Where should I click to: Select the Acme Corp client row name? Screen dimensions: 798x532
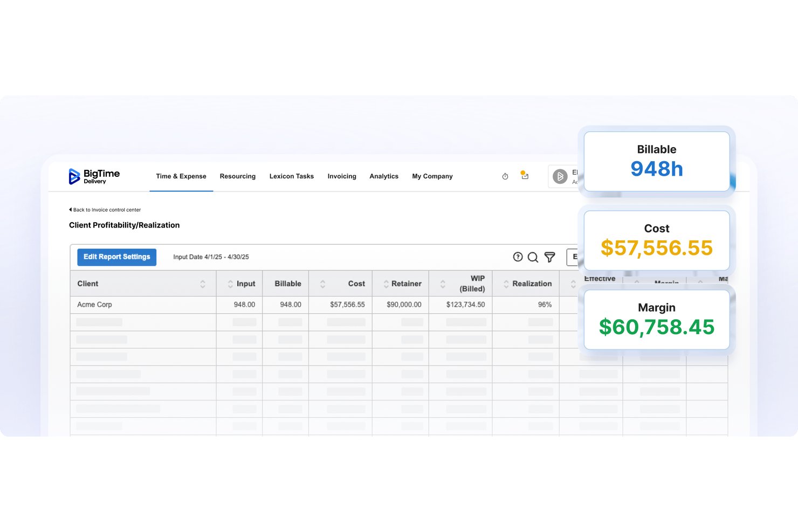[94, 305]
